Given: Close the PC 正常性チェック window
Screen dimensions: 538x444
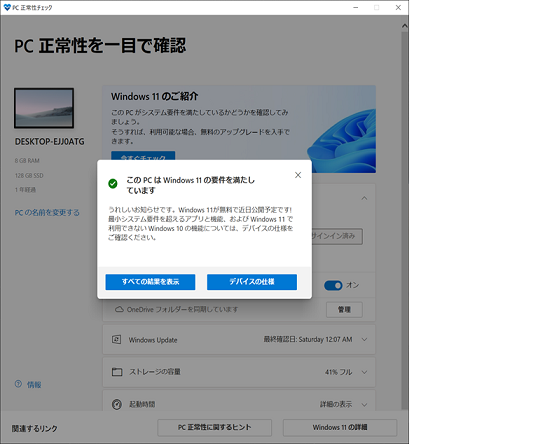Looking at the screenshot, I should (x=398, y=7).
